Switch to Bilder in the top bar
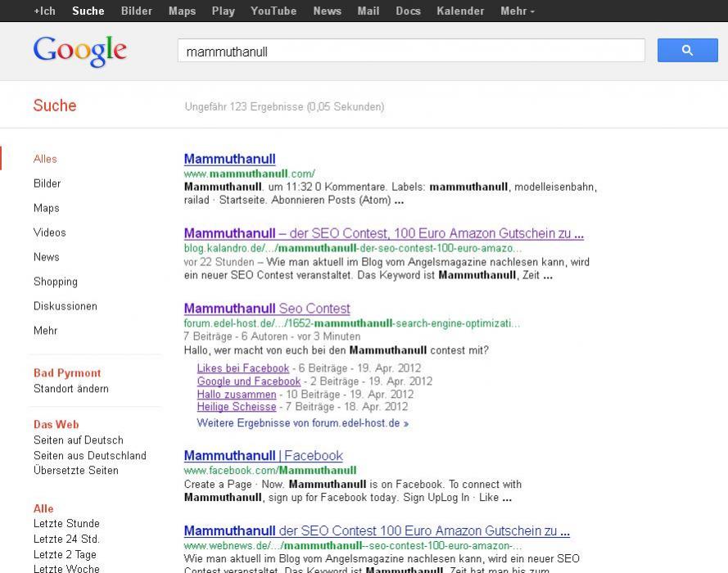 (x=137, y=11)
